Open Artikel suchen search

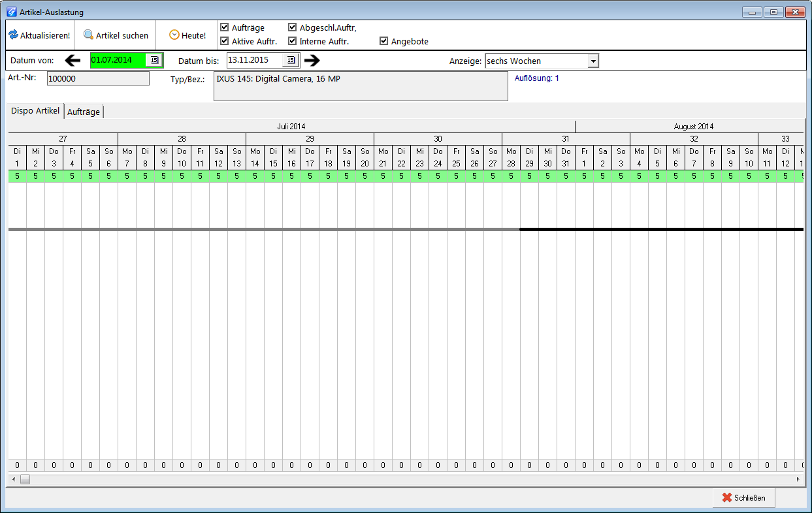tap(116, 35)
